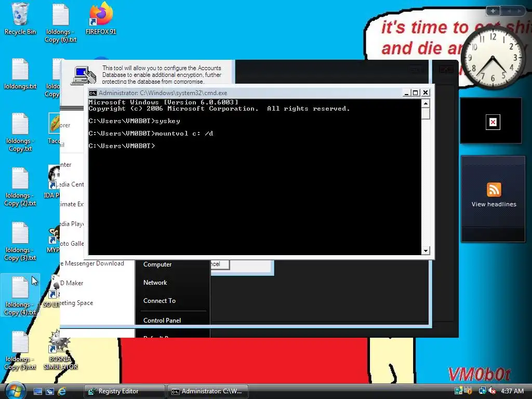
Task: Switch to Registry Editor taskbar button
Action: click(x=124, y=391)
